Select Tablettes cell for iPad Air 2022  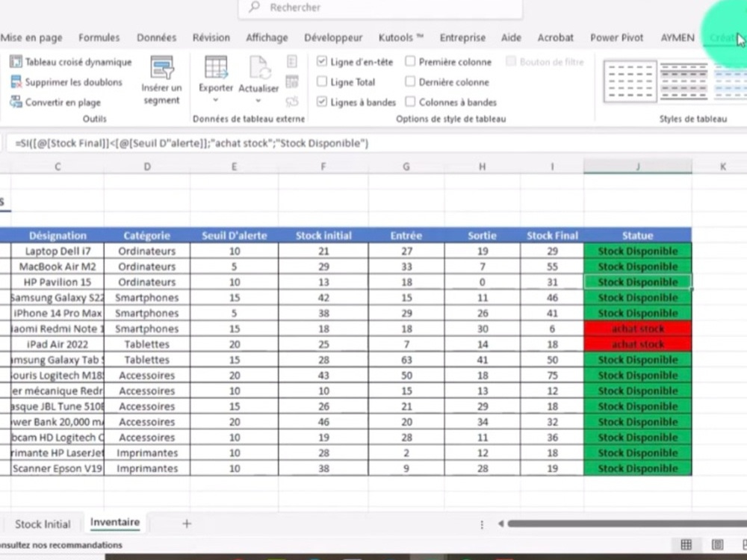pos(146,344)
